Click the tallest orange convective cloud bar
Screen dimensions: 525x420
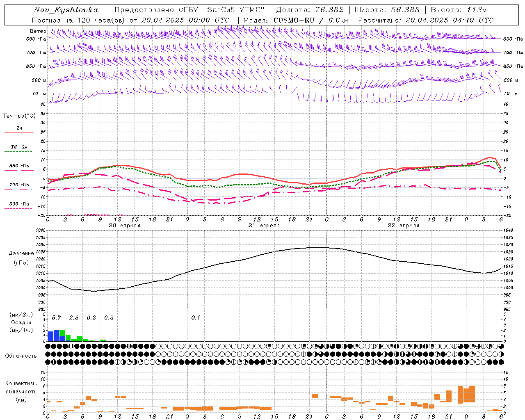click(x=461, y=395)
